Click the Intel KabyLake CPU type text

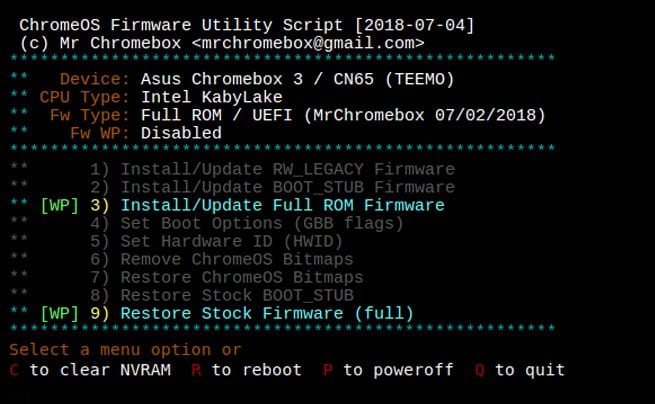pos(212,97)
